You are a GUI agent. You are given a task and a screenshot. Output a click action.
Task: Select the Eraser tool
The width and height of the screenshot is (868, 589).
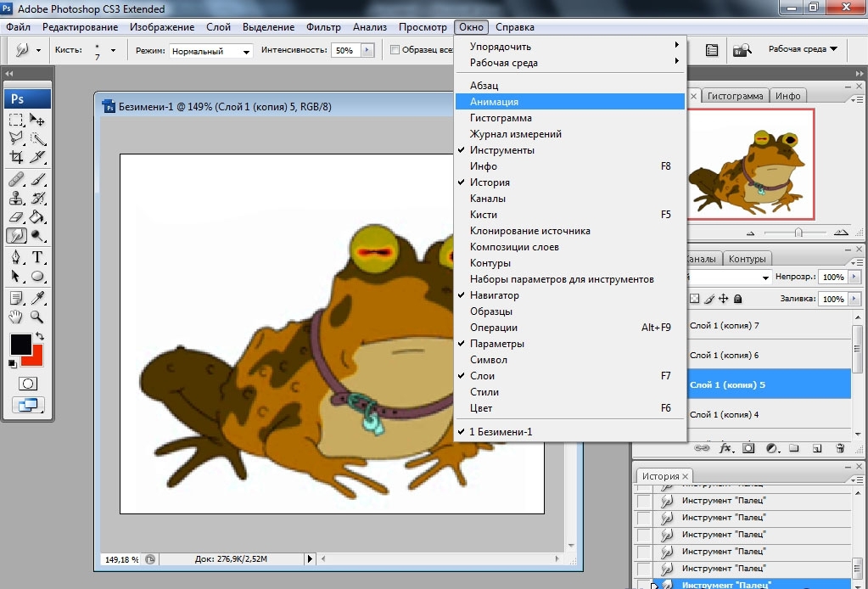coord(16,217)
